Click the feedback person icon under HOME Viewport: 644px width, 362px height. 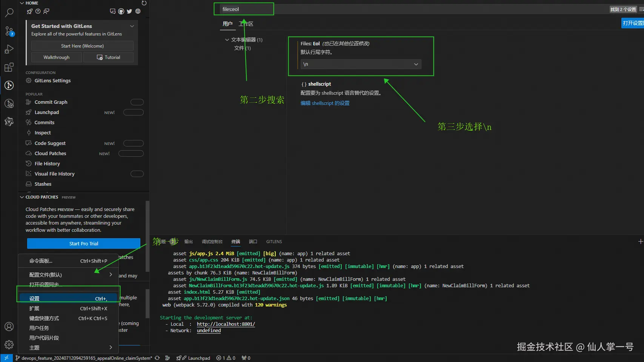coord(46,11)
